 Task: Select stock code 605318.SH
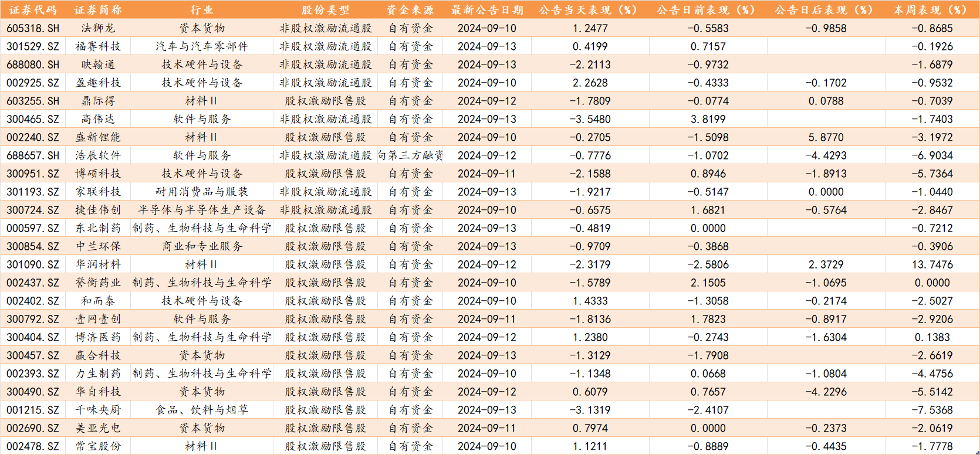point(33,28)
